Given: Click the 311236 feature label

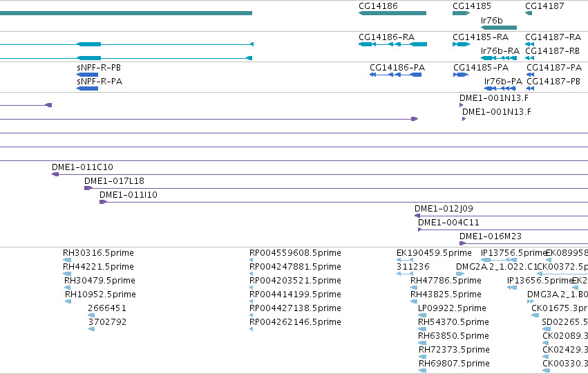Looking at the screenshot, I should (413, 267).
